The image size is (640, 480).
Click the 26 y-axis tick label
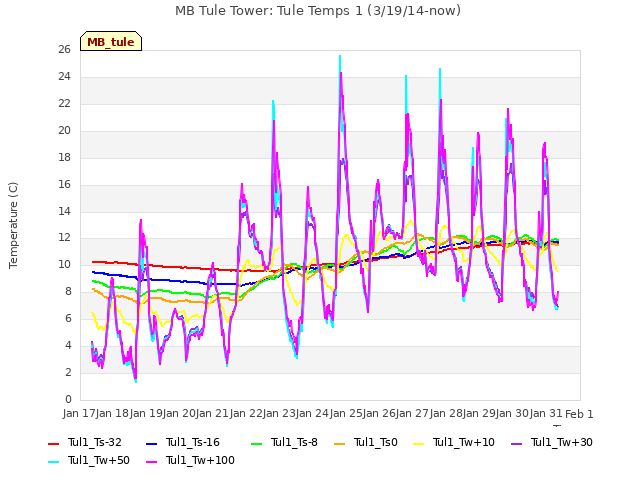pyautogui.click(x=64, y=50)
